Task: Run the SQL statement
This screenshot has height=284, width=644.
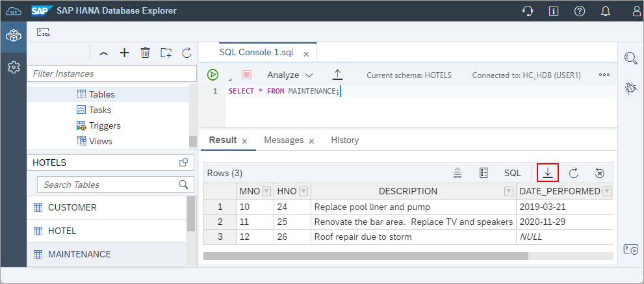Action: pos(213,75)
